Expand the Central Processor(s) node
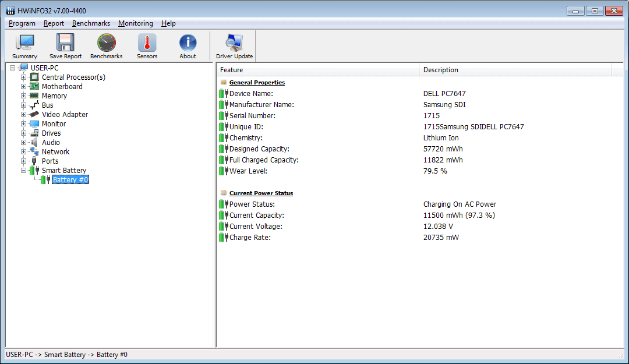The image size is (629, 364). [24, 77]
